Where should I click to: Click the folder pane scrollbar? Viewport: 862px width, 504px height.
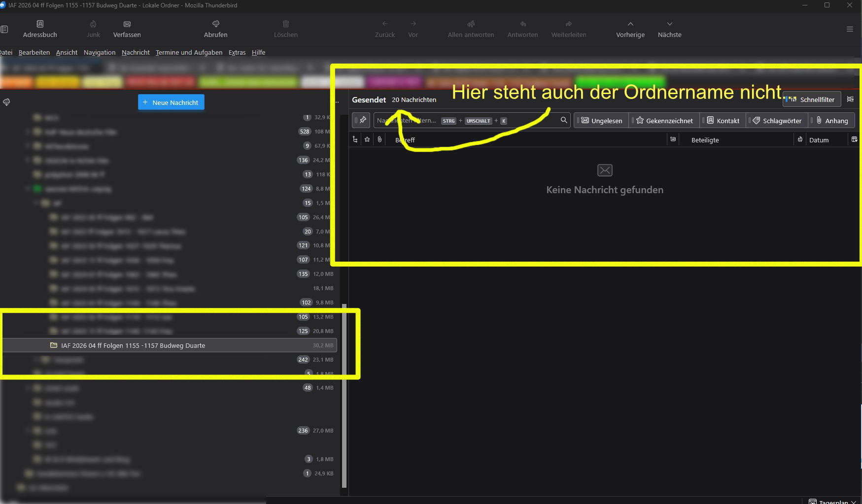point(344,397)
